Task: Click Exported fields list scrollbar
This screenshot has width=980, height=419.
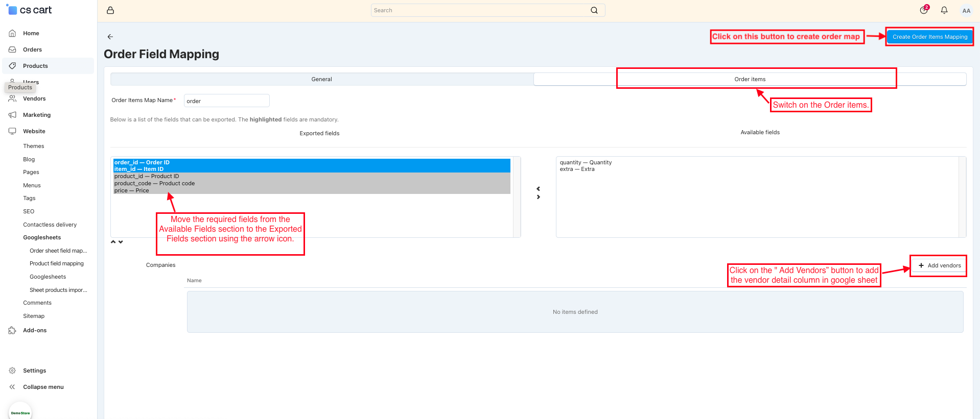Action: point(517,197)
